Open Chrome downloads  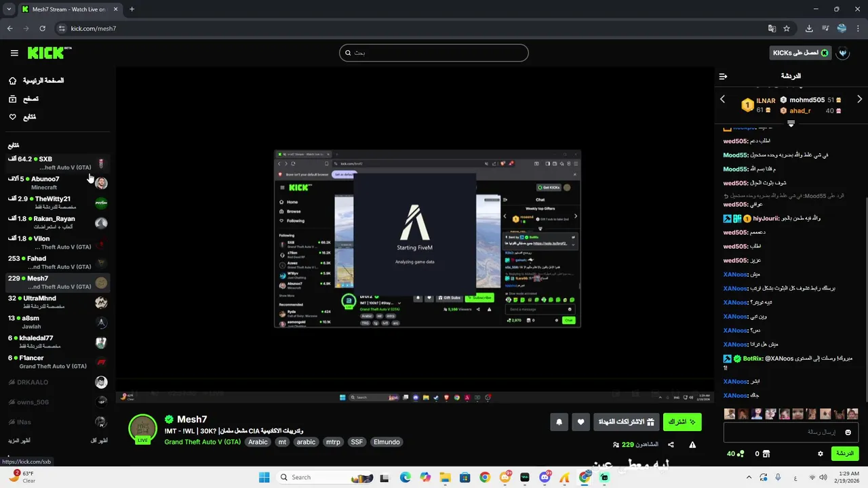[x=809, y=28]
